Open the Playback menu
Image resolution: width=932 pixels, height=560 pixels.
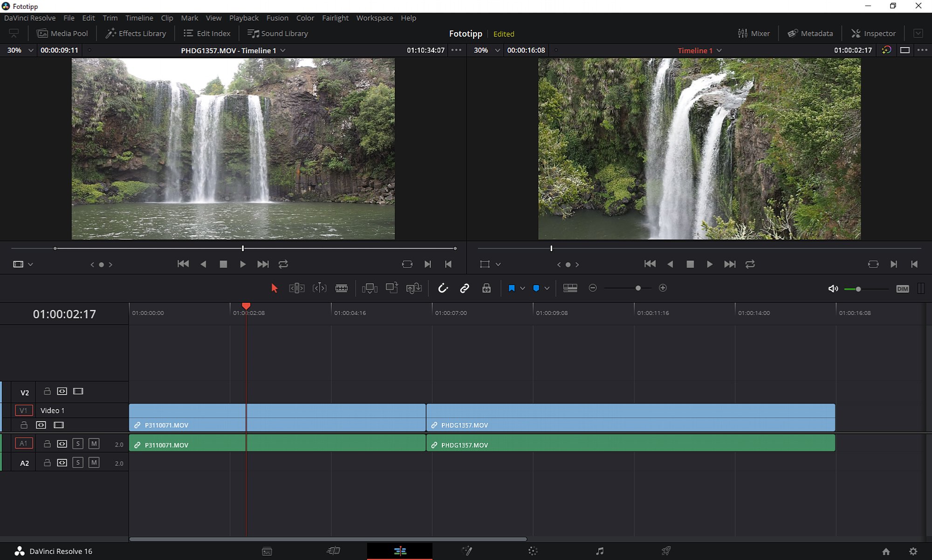[x=244, y=18]
